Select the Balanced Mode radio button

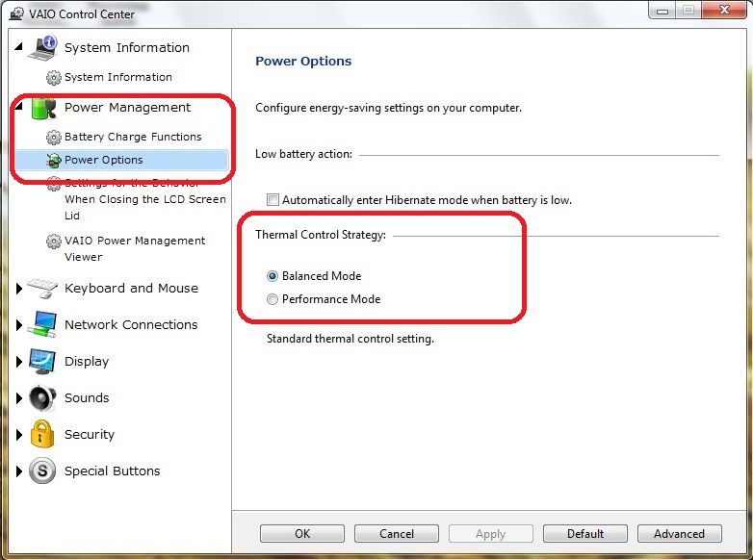(273, 276)
